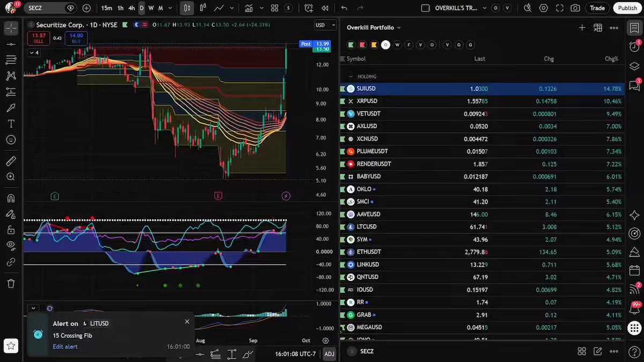Switch to 4h timeframe
Viewport: 644px width, 362px height.
point(131,8)
